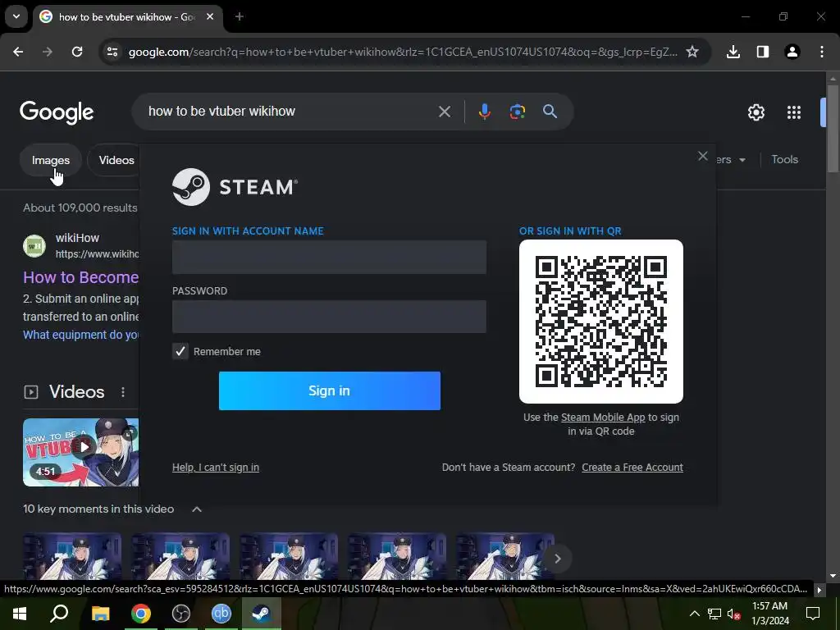Screen dimensions: 840x630
Task: Open the tab search dropdown
Action: click(16, 16)
